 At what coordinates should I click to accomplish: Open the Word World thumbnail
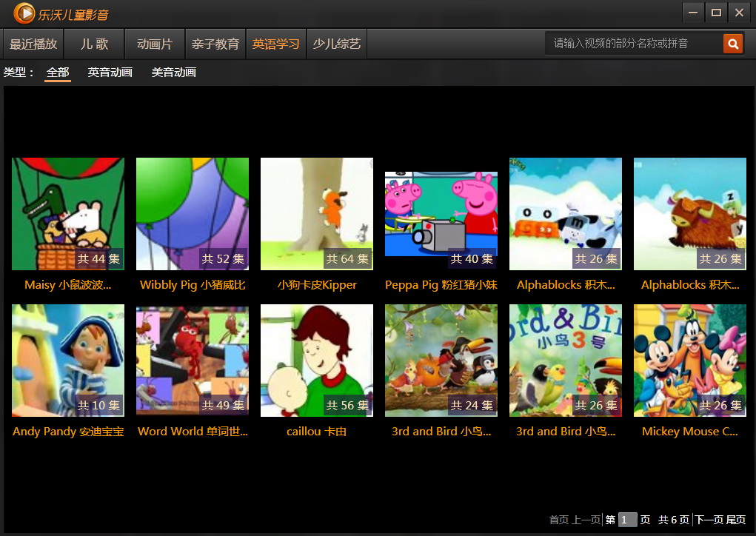coord(193,360)
